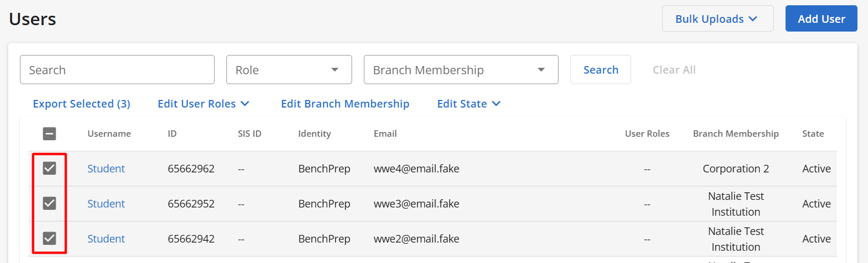
Task: Toggle the select-all header checkbox
Action: (x=50, y=134)
